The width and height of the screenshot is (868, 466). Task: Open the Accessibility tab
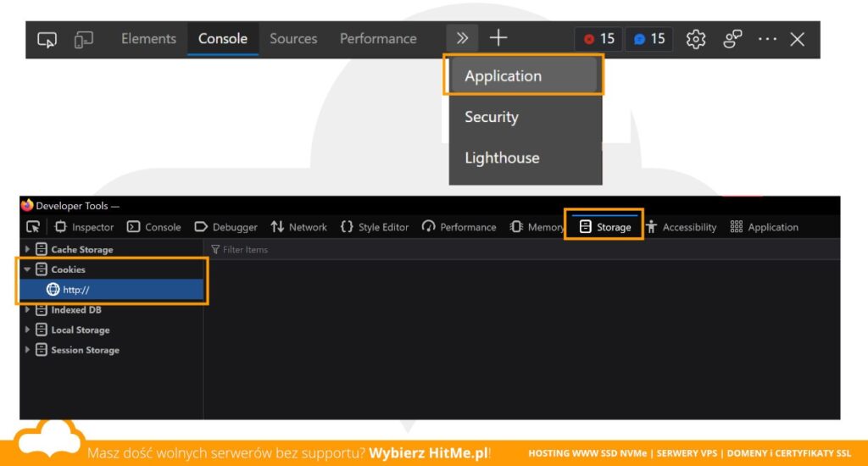(681, 227)
